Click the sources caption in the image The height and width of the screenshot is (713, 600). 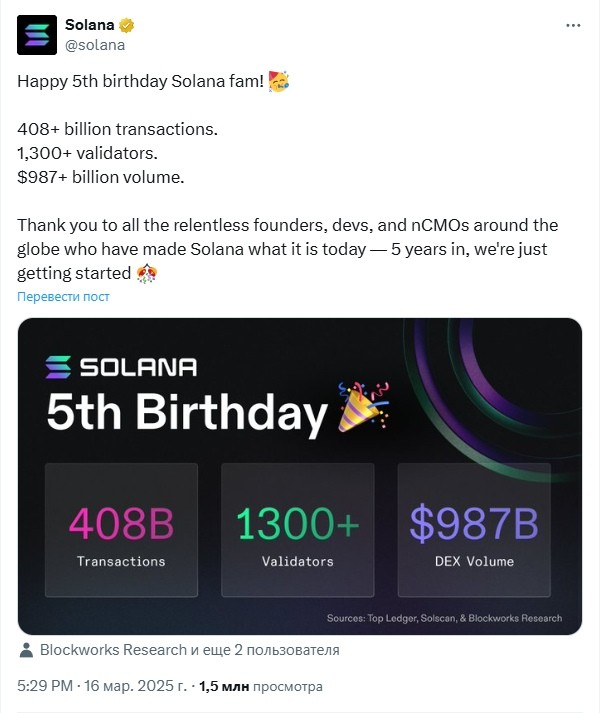[x=444, y=618]
